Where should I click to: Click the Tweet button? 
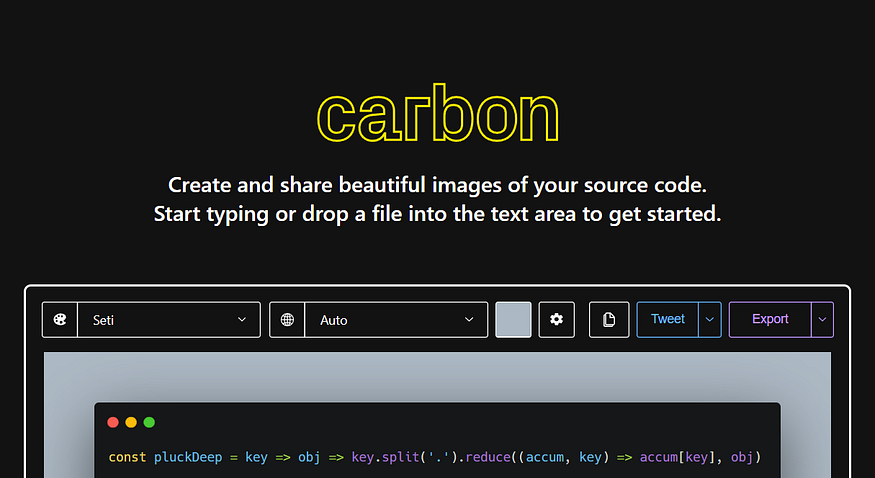click(667, 320)
